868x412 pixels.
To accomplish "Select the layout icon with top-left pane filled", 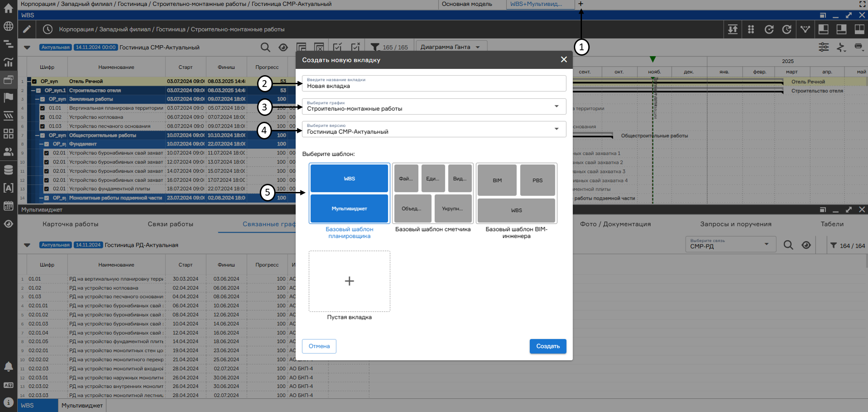I will click(824, 29).
